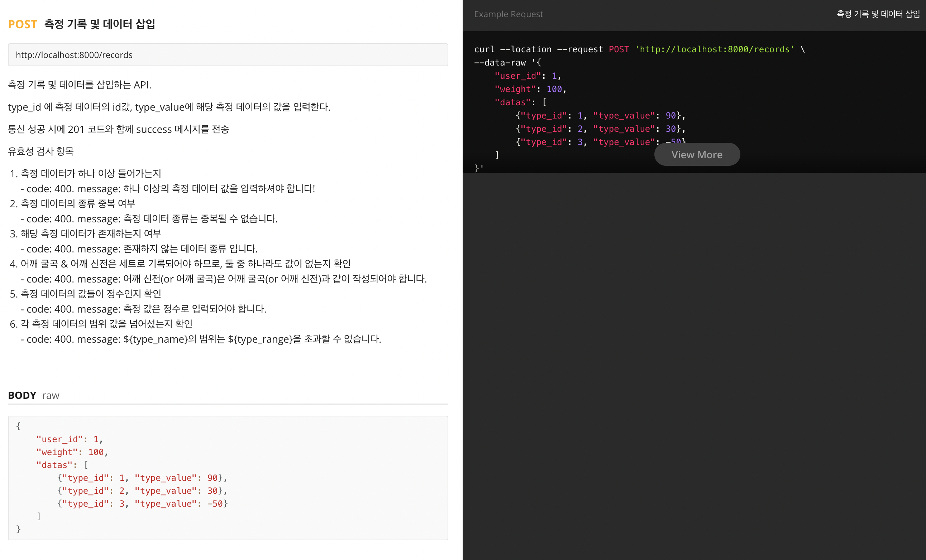Select the closing brace of the body JSON
Screen dimensions: 926x560
[18, 529]
